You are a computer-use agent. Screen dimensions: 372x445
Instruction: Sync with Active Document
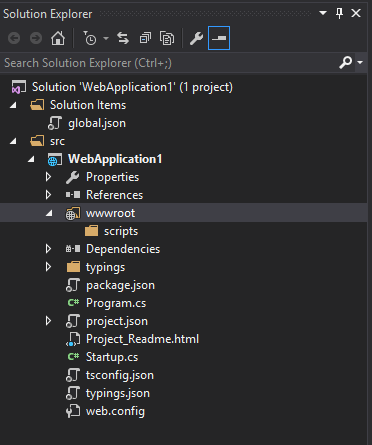123,38
